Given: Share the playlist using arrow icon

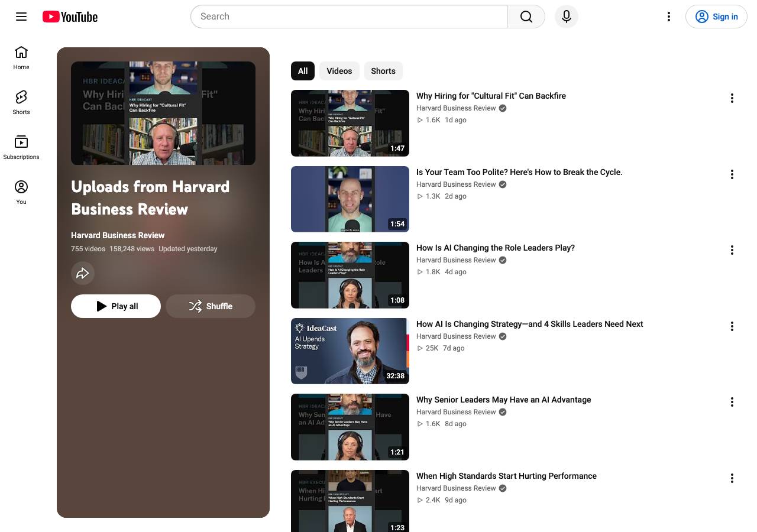Looking at the screenshot, I should 83,273.
